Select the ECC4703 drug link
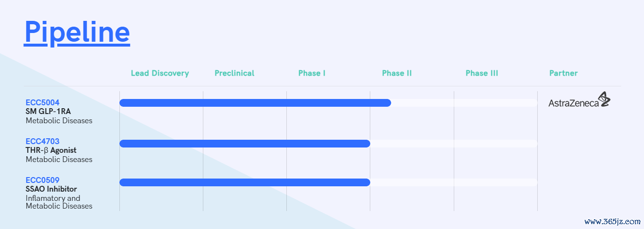Image resolution: width=644 pixels, height=229 pixels. click(42, 141)
